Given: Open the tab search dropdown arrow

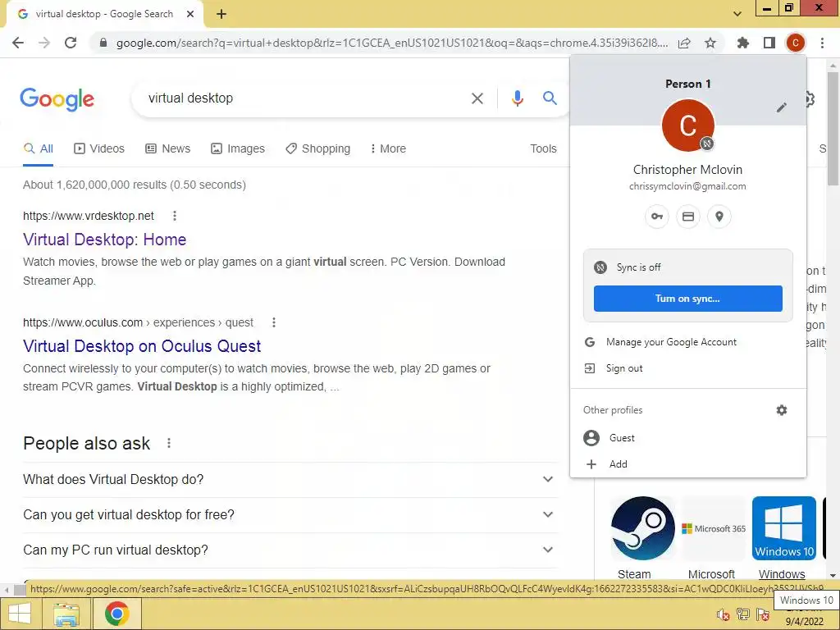Looking at the screenshot, I should pos(737,15).
